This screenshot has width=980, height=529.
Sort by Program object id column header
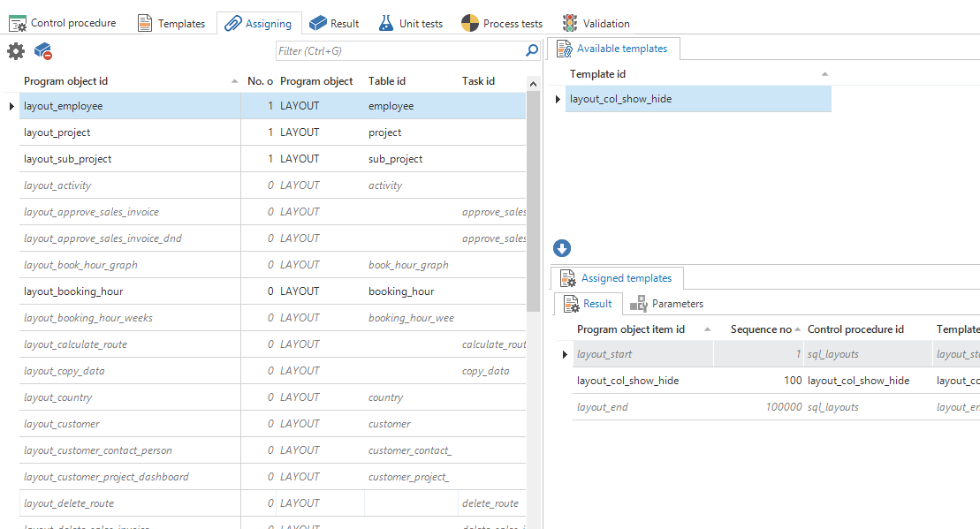[x=66, y=81]
